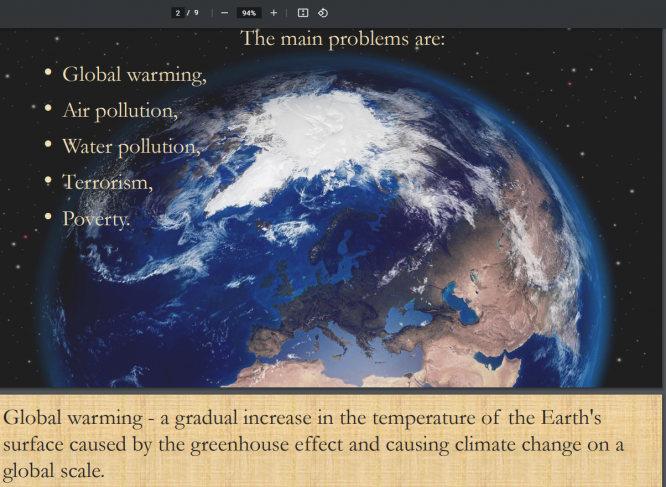Click the text line 'Global warming - a gradual increase'

point(157,418)
